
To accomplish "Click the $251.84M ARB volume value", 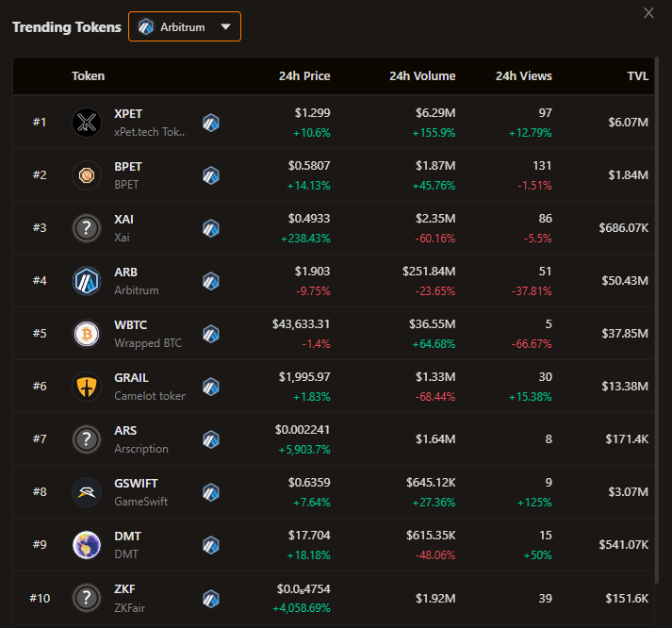I will point(429,272).
